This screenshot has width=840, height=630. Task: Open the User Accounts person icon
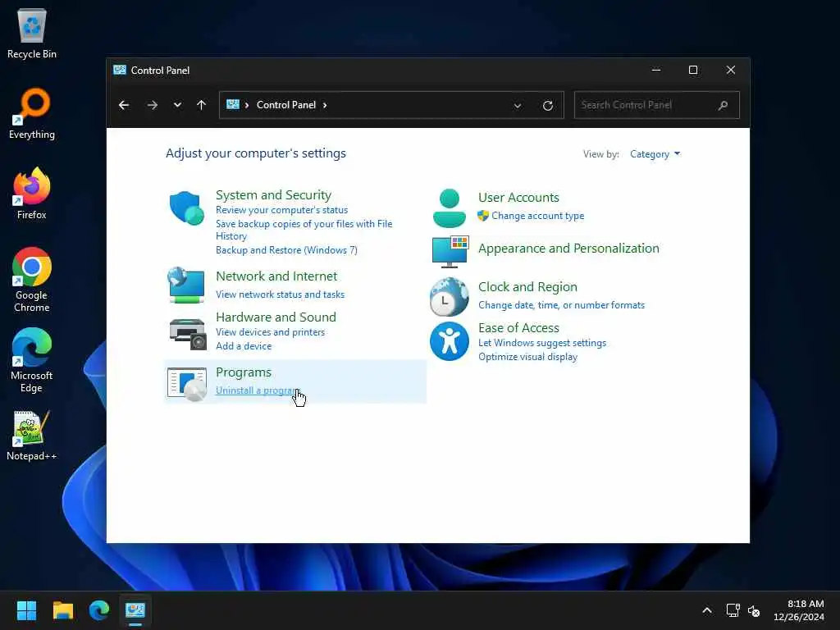tap(449, 208)
